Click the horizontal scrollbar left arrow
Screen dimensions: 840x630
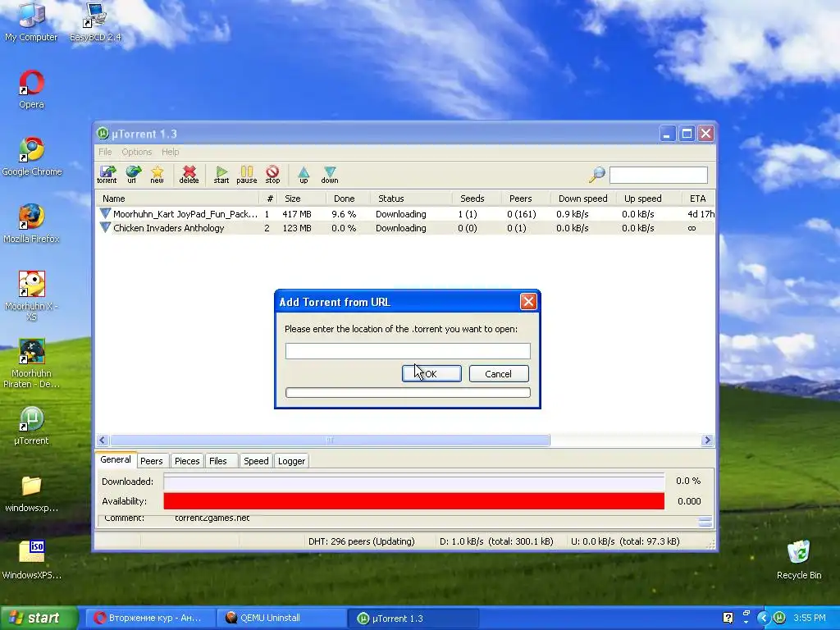(103, 440)
